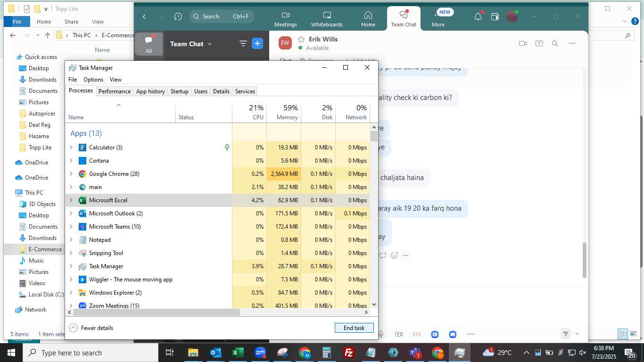Open the Task Manager Options menu
644x362 pixels.
coord(93,80)
